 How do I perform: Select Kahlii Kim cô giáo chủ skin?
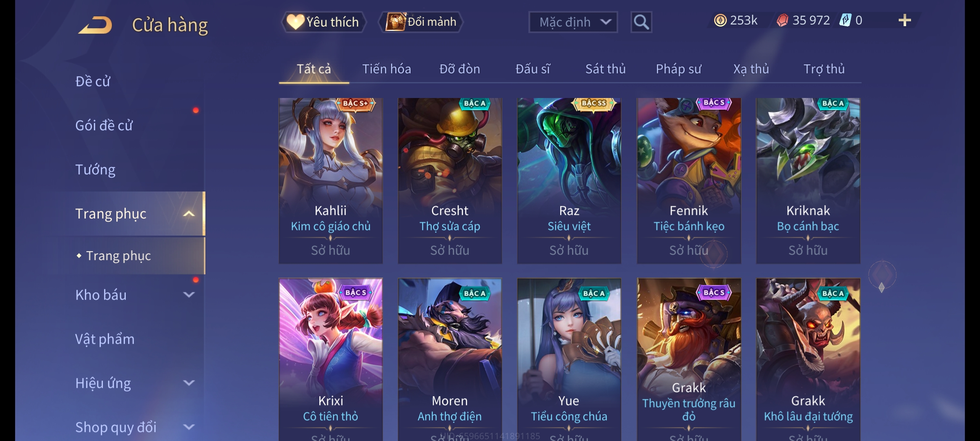click(x=331, y=180)
